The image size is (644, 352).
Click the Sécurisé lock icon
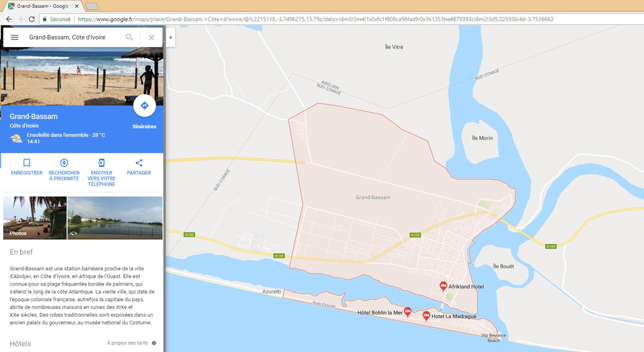[45, 19]
